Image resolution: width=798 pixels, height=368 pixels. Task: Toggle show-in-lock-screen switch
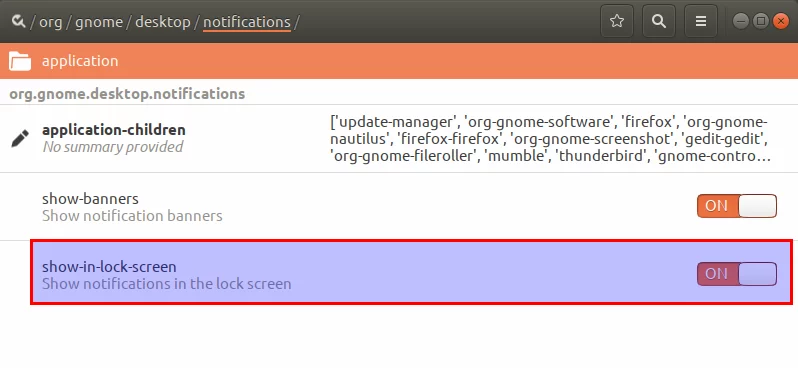tap(736, 274)
